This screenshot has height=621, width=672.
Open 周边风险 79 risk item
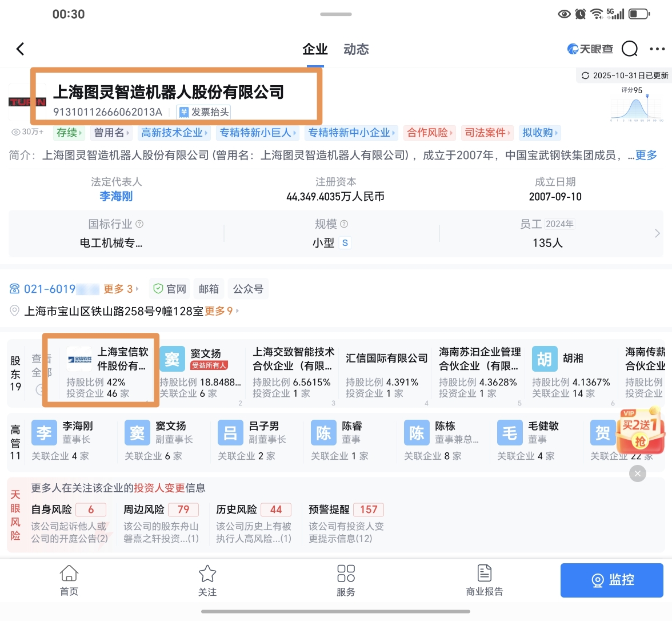(162, 524)
